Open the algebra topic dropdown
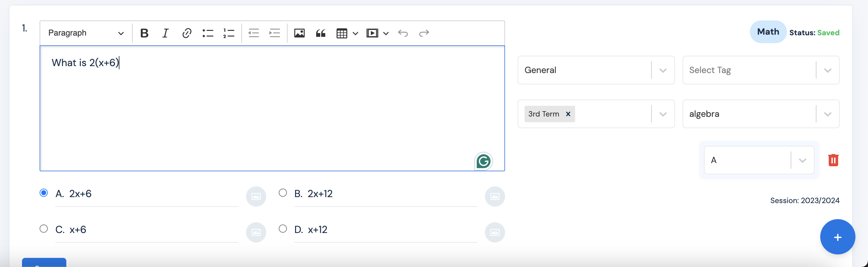This screenshot has width=868, height=267. point(827,114)
